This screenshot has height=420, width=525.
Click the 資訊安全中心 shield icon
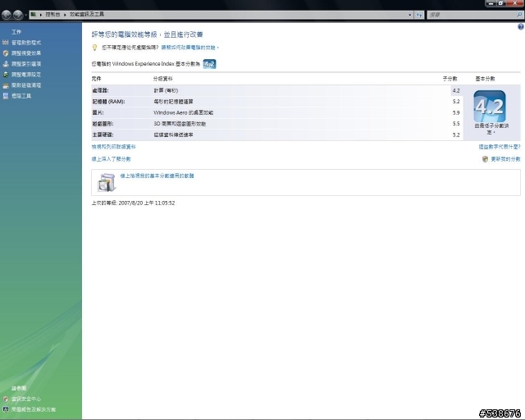point(6,399)
